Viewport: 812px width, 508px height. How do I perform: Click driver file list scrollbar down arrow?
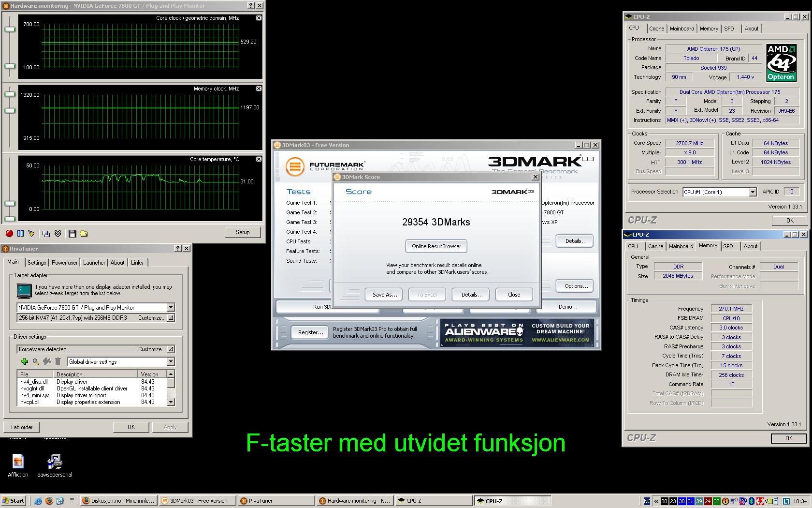coord(171,402)
